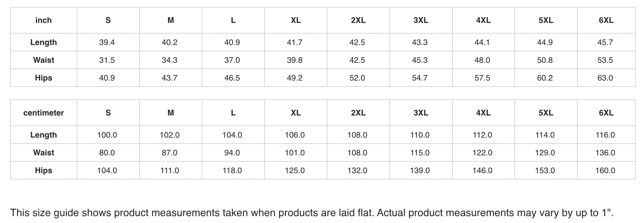
Task: Click the 2XL Waist value 108.0 in centimeters
Action: [357, 153]
